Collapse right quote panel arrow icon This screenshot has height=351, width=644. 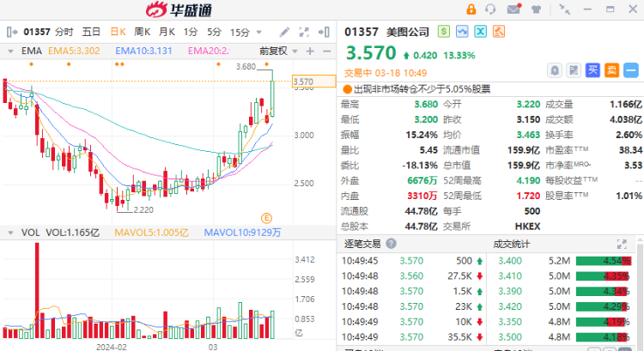tap(324, 32)
